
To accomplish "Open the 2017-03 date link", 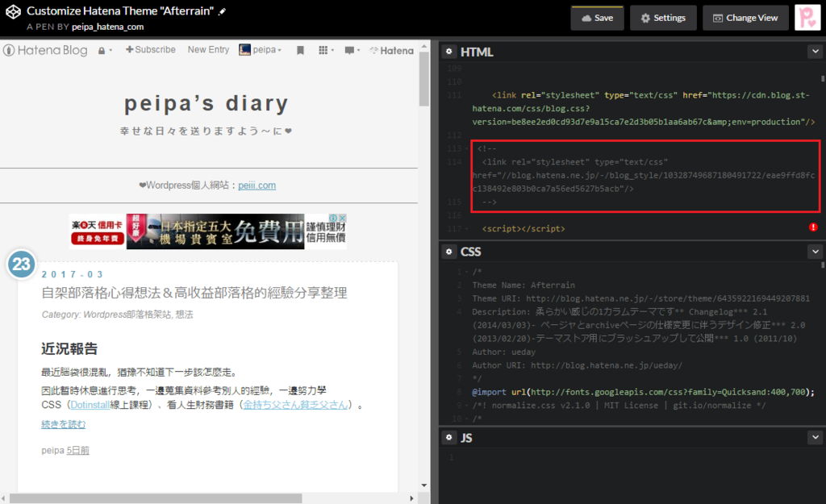I will point(72,274).
